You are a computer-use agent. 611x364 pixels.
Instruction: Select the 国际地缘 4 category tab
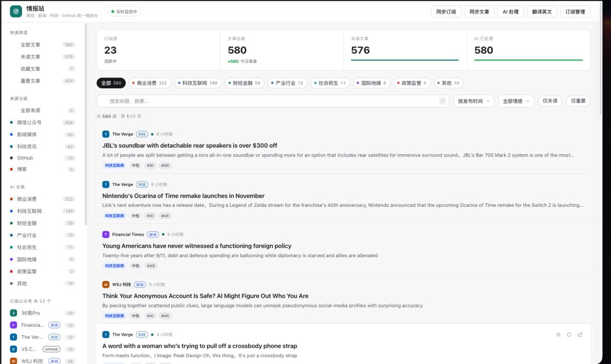point(372,83)
